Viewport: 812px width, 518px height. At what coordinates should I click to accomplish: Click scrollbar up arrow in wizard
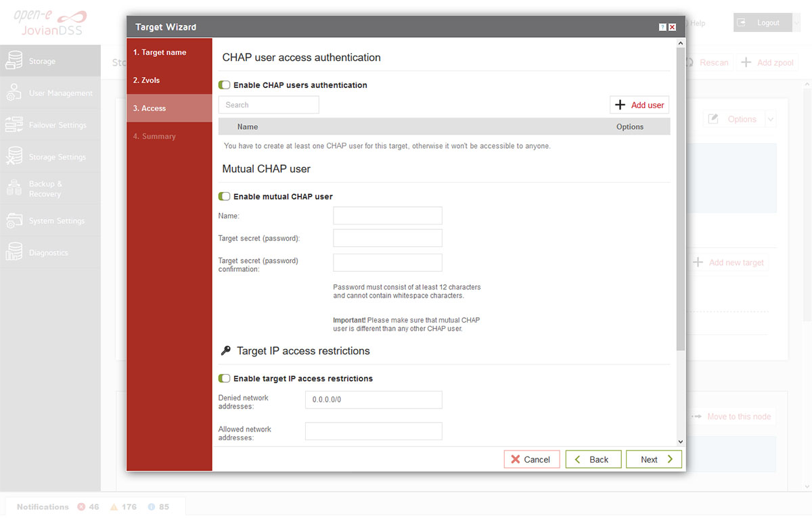coord(681,43)
